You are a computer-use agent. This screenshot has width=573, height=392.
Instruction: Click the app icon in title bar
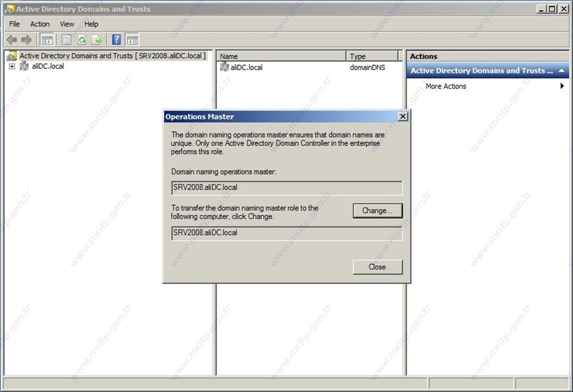(x=9, y=9)
